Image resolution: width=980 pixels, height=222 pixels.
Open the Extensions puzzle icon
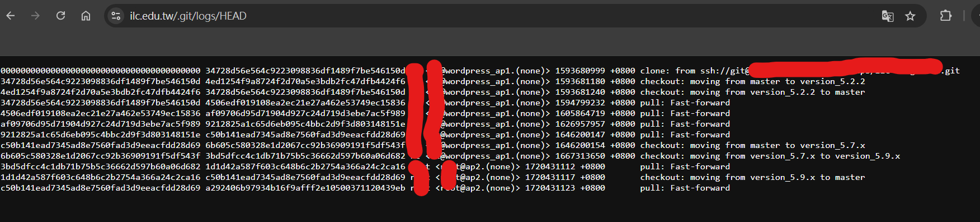click(x=946, y=16)
